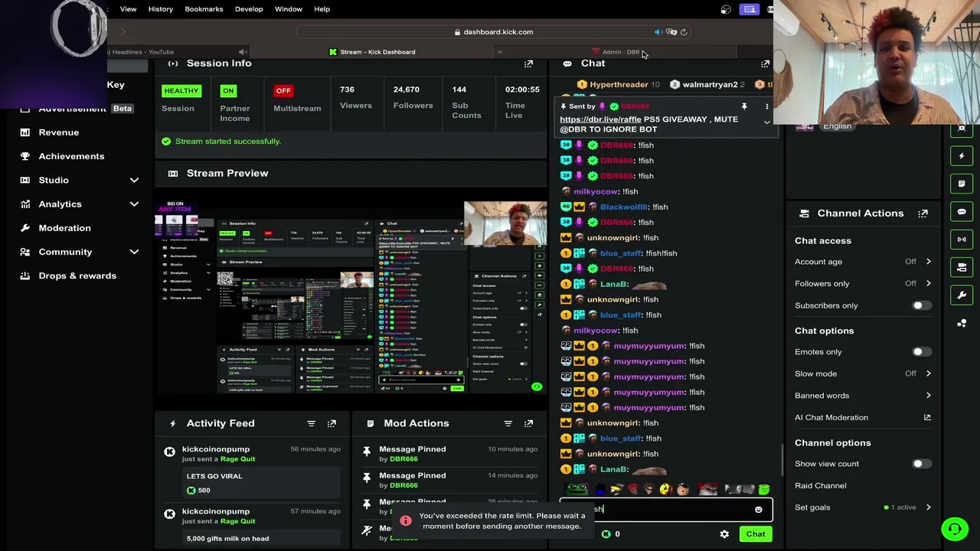Screen dimensions: 980x551
Task: Pop out the Channel Actions panel
Action: click(923, 214)
